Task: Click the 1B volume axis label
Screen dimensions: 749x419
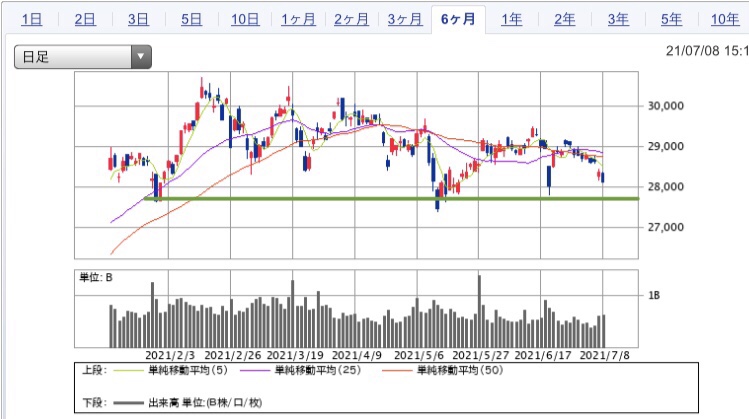Action: [654, 296]
